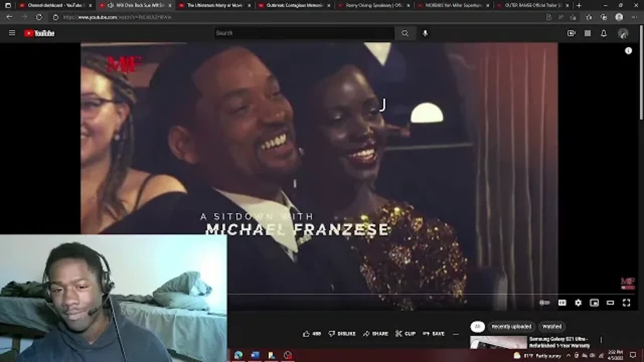Show the video info card icon
This screenshot has width=644, height=362.
coord(628,51)
